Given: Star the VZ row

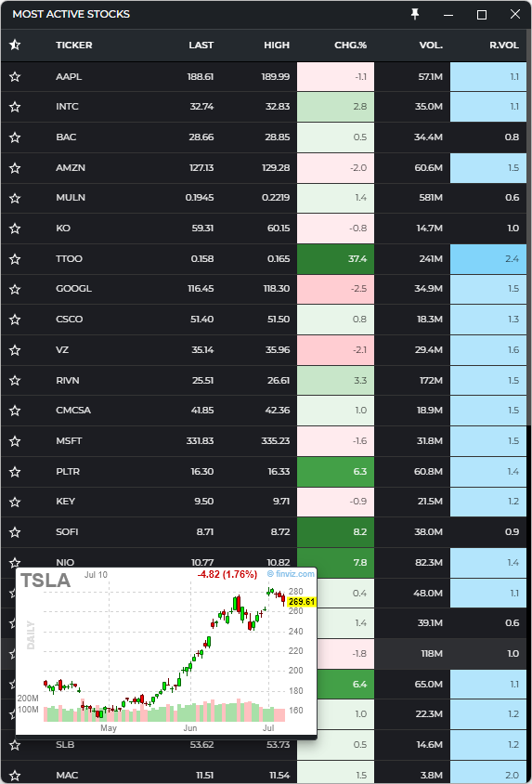Looking at the screenshot, I should tap(15, 350).
